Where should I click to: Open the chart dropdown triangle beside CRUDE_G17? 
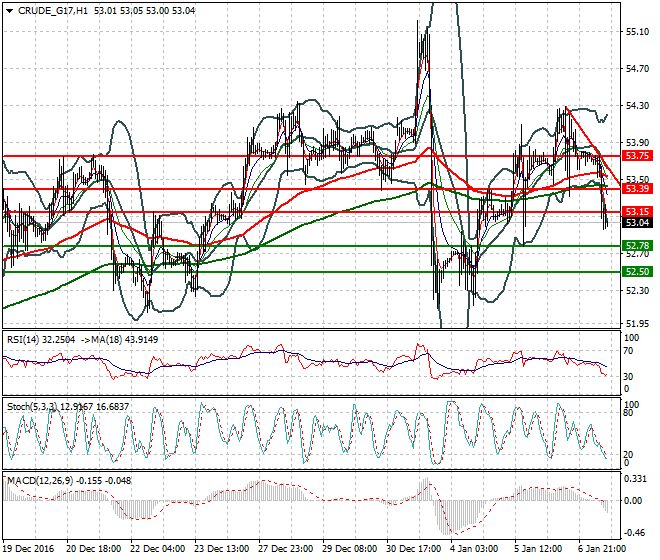click(10, 11)
